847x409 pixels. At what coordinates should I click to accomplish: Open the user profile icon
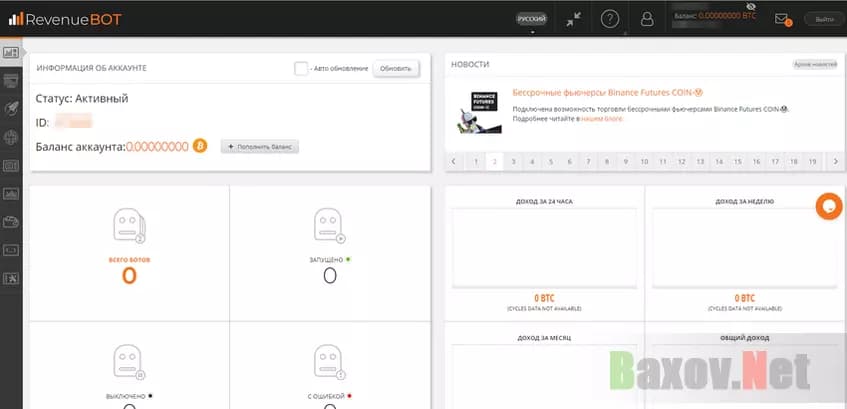click(x=647, y=19)
